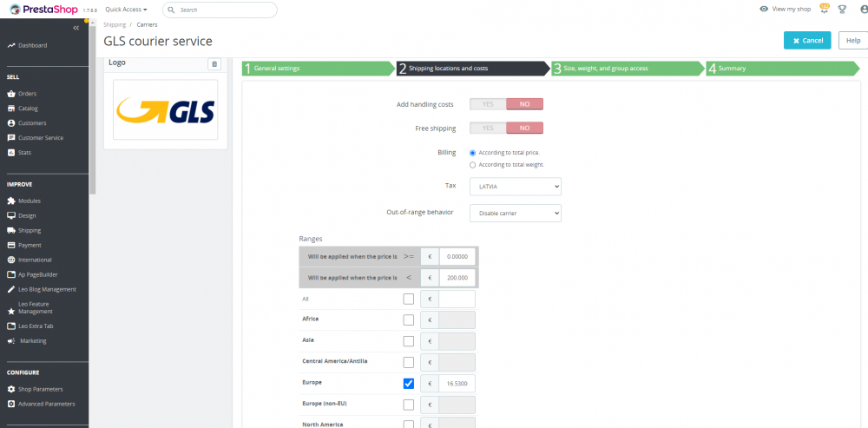The width and height of the screenshot is (868, 428).
Task: Edit the price upper bound 200.000 field
Action: coord(457,278)
